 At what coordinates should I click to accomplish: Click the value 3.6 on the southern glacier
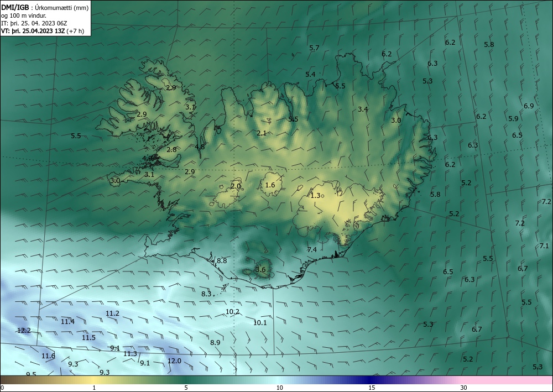coord(260,270)
